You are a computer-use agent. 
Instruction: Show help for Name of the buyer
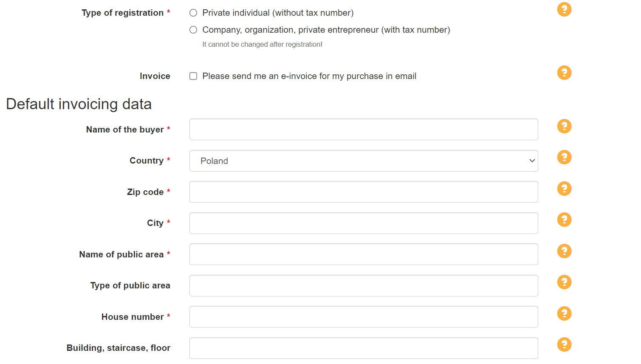point(564,126)
